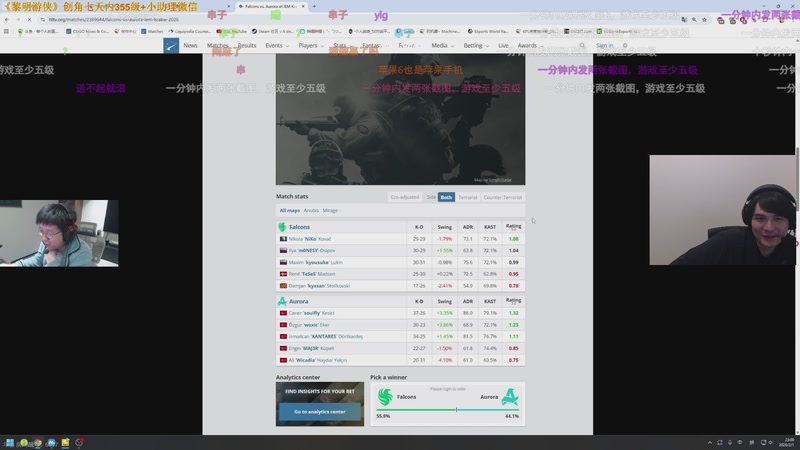
Task: Switch to the Anubis map tab
Action: point(311,210)
